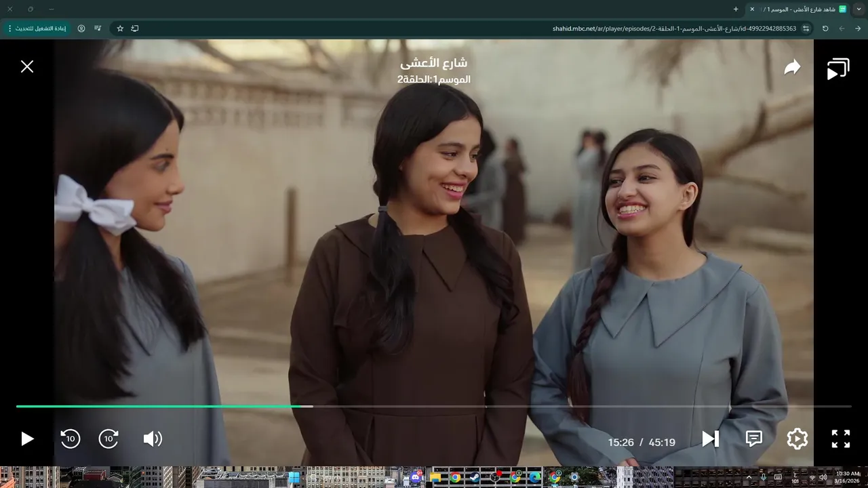Seek by clicking the video progress bar
This screenshot has width=868, height=488.
coord(434,407)
